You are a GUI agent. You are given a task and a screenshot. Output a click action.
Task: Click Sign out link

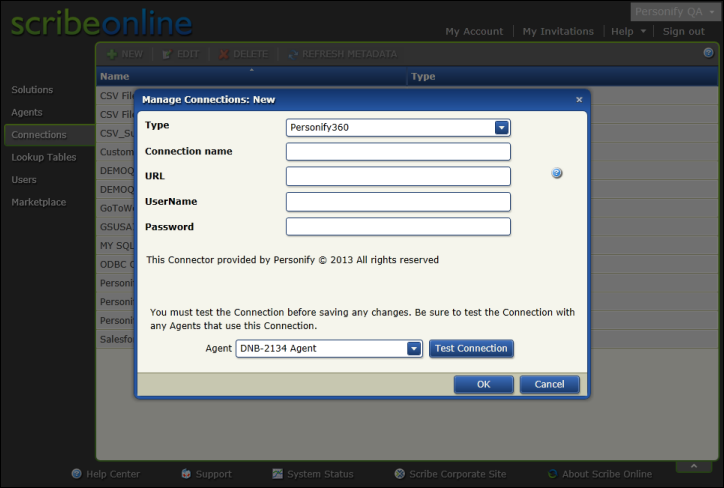684,31
